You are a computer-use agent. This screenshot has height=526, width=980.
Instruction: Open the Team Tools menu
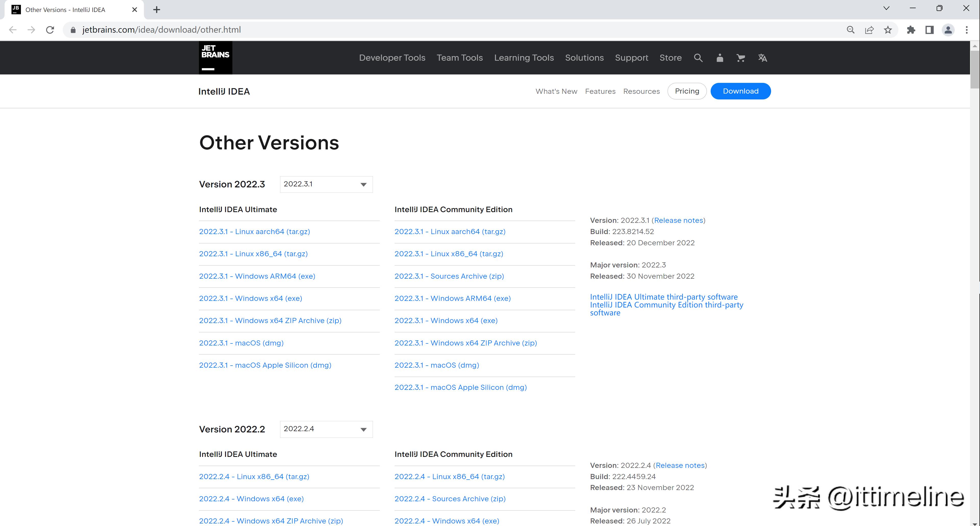(x=460, y=58)
